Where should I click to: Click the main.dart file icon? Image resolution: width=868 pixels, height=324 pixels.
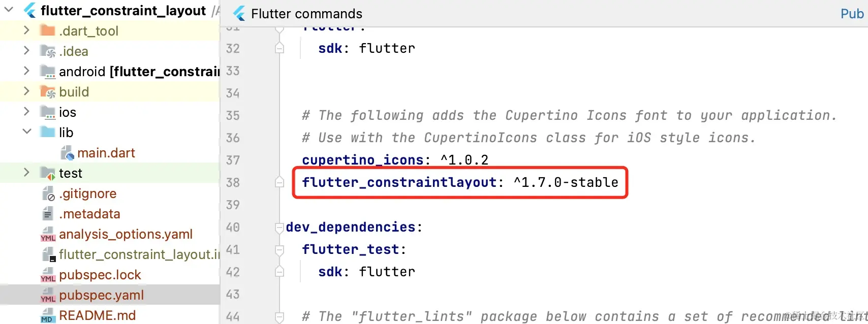click(x=67, y=153)
